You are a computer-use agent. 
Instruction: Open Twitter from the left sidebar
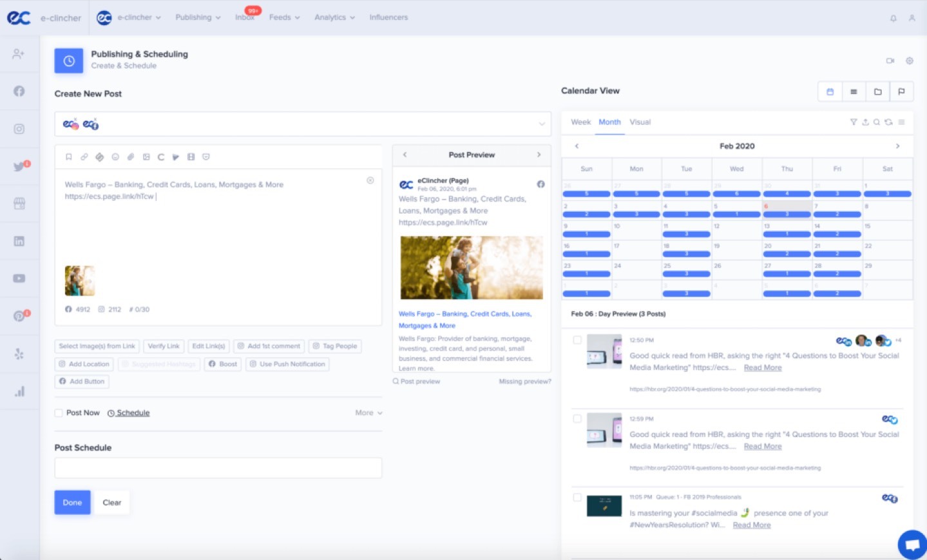(19, 167)
